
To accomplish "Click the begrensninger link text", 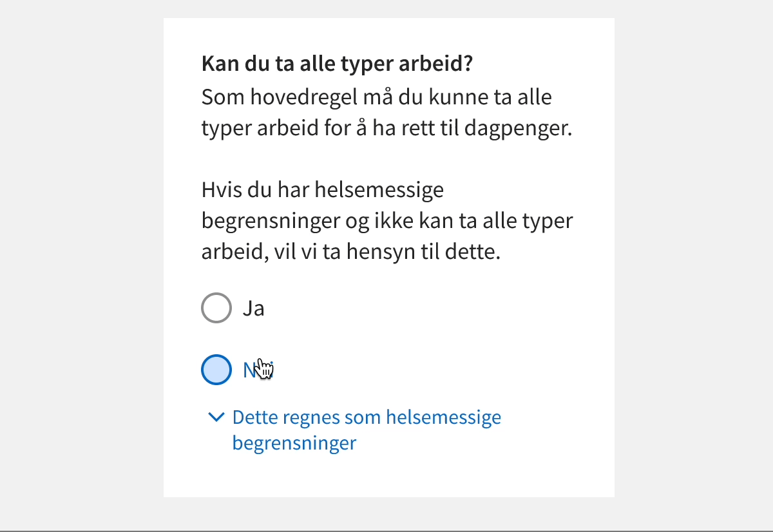I will [294, 443].
